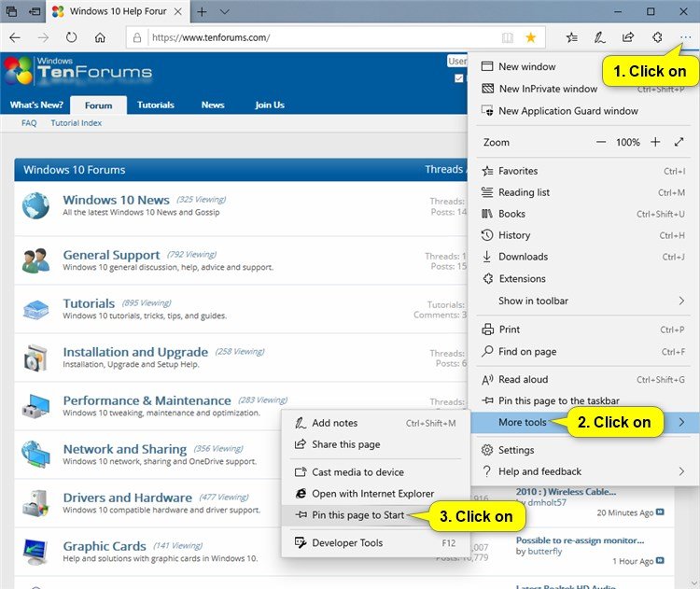Choose Share this page in submenu
This screenshot has height=589, width=700.
(x=375, y=444)
